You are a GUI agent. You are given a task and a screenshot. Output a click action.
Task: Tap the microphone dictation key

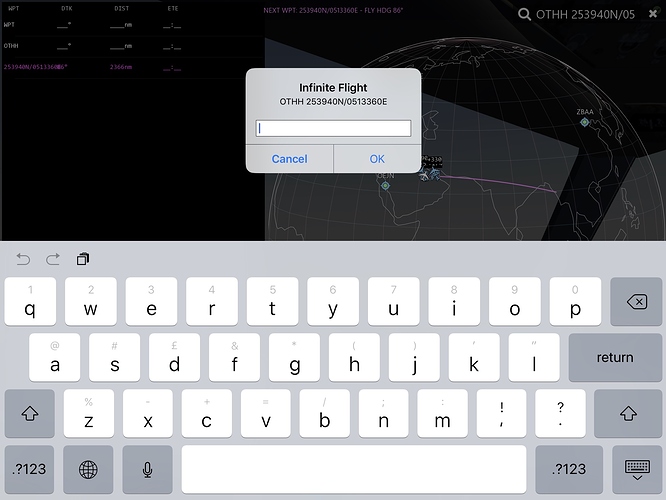tap(147, 469)
